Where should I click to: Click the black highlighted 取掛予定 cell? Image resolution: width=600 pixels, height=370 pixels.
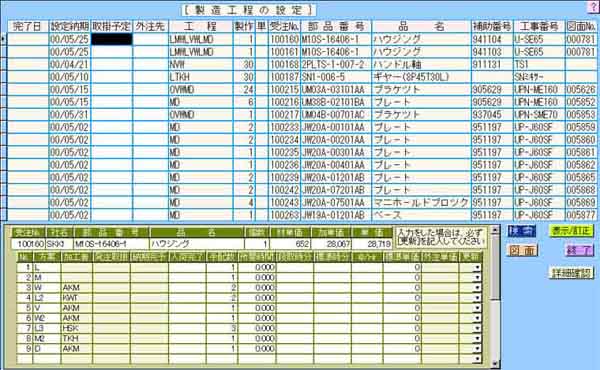112,39
